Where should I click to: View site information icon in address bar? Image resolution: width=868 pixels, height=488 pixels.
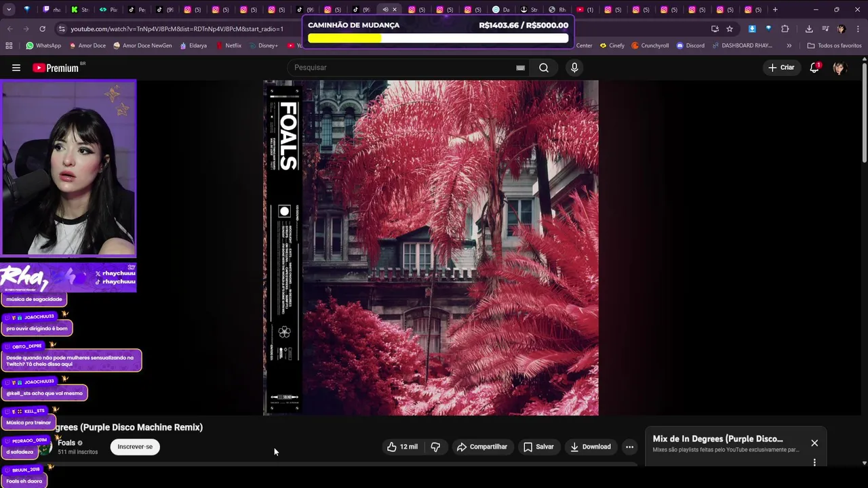pyautogui.click(x=62, y=29)
